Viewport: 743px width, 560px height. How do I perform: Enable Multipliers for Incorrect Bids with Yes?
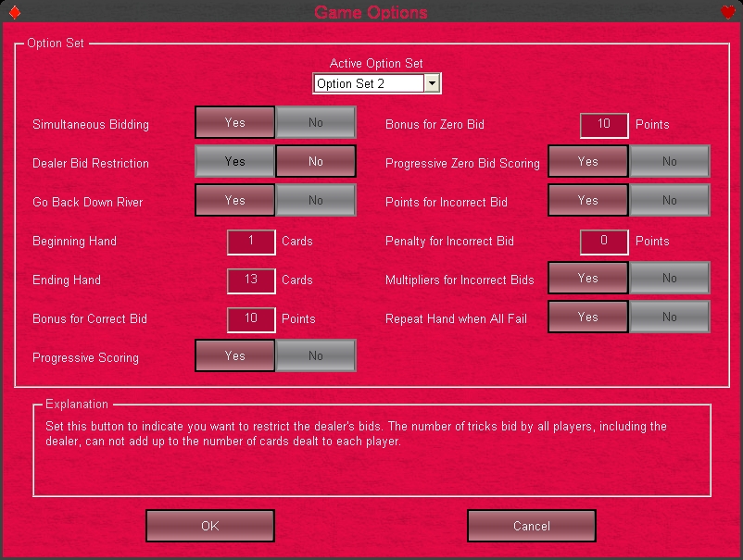pos(588,278)
